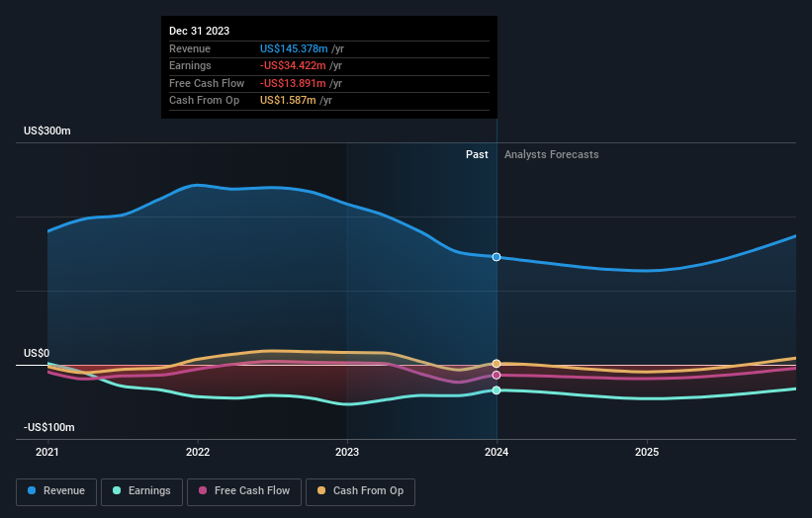Click the Free Cash Flow value -US$13.891m
This screenshot has height=518, width=812.
pyautogui.click(x=293, y=83)
